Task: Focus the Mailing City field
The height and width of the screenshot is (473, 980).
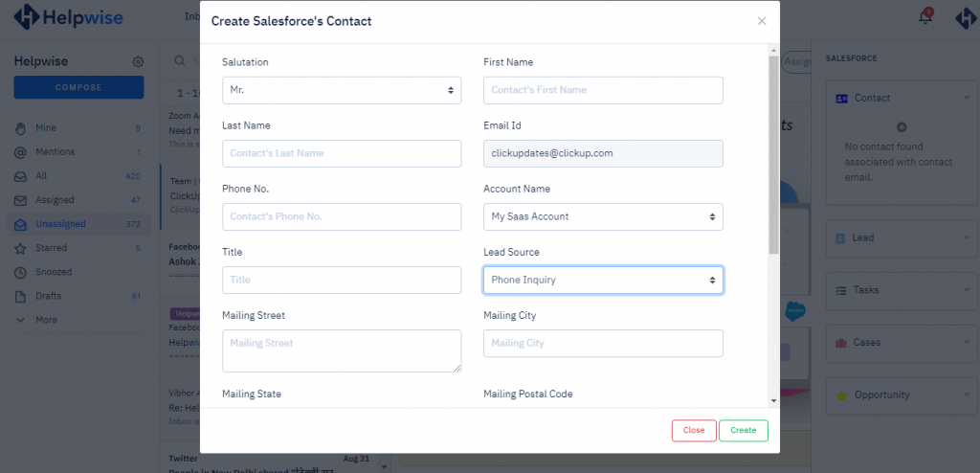Action: tap(603, 344)
